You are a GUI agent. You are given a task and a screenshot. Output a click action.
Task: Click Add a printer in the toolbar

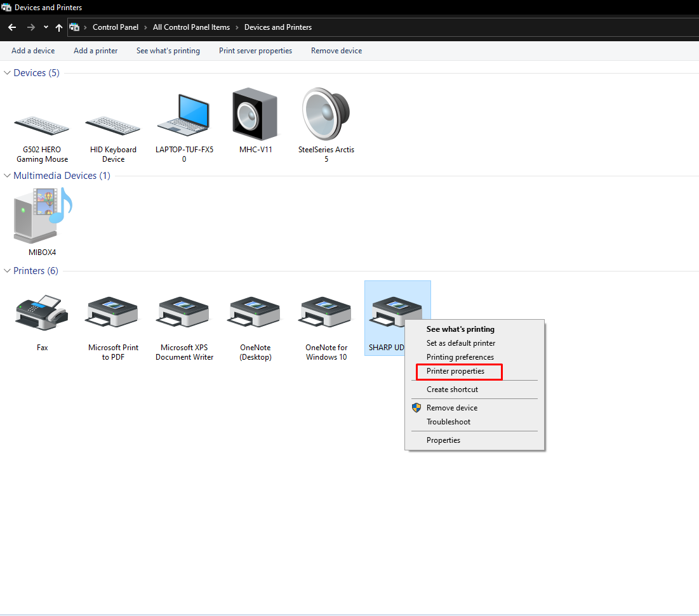click(95, 50)
